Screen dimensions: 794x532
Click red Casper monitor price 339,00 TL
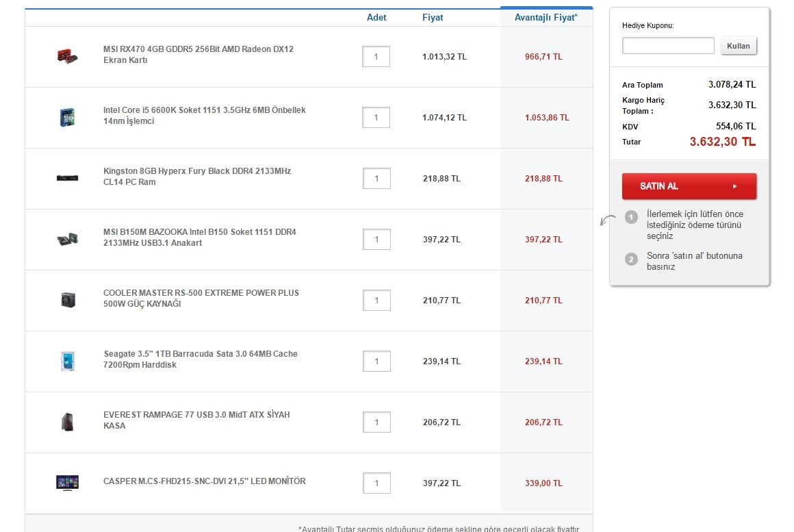tap(543, 483)
